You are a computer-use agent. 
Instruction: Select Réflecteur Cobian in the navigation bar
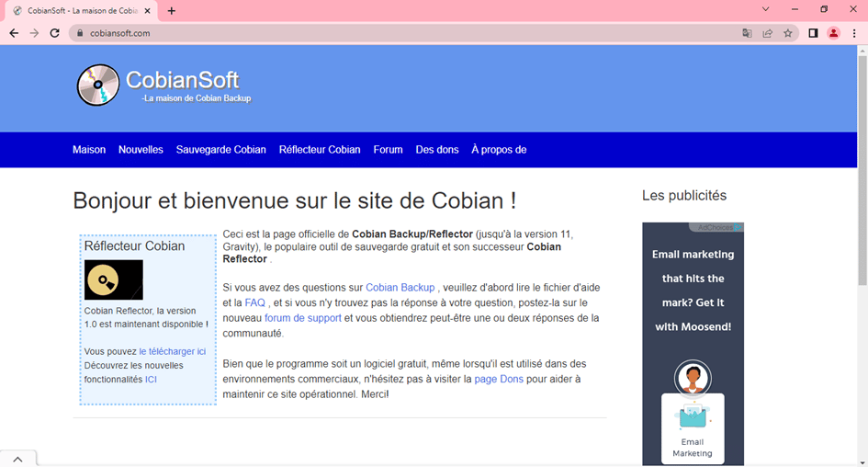(x=320, y=150)
